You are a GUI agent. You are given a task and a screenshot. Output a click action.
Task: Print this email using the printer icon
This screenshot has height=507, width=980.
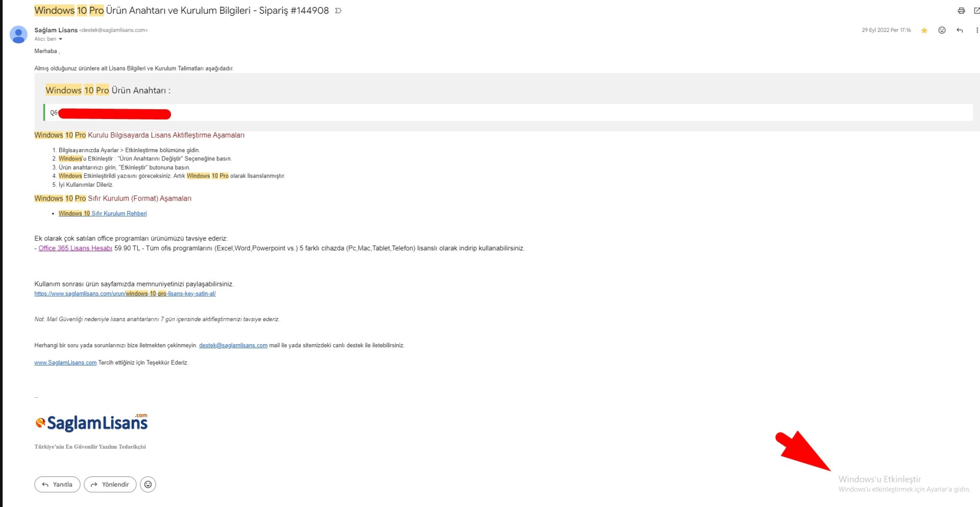click(961, 11)
